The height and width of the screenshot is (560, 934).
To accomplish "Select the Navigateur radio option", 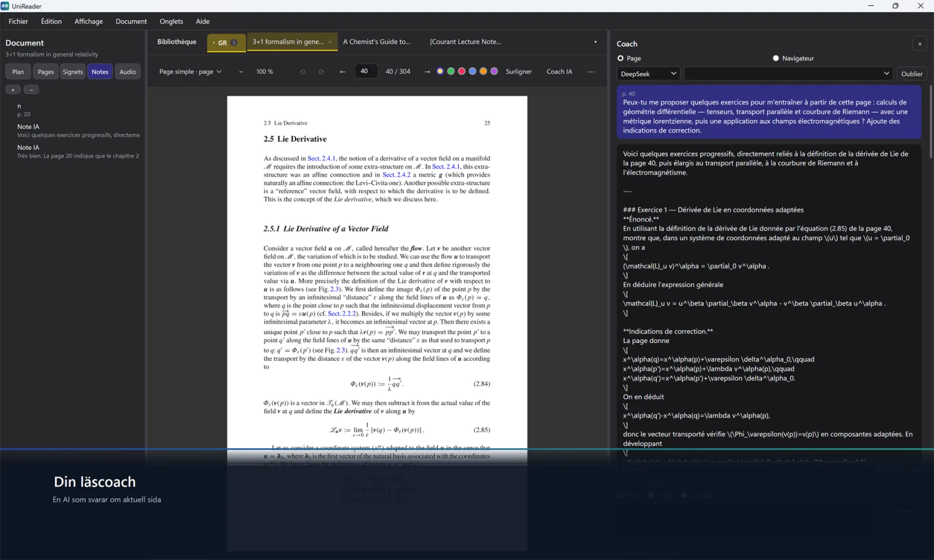I will coord(776,58).
